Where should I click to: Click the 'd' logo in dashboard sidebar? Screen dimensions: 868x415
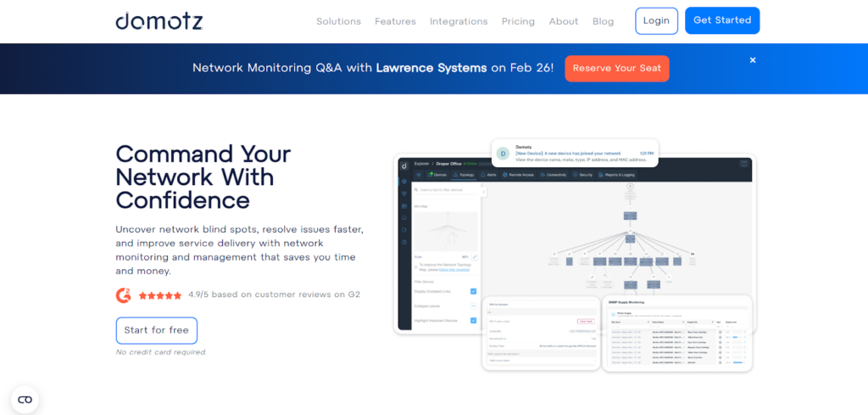(x=404, y=165)
